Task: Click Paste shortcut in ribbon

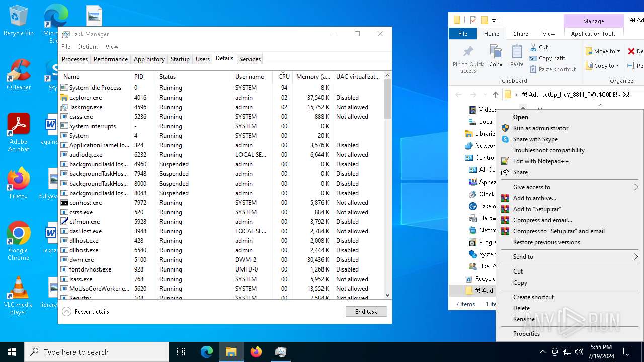Action: 552,69
